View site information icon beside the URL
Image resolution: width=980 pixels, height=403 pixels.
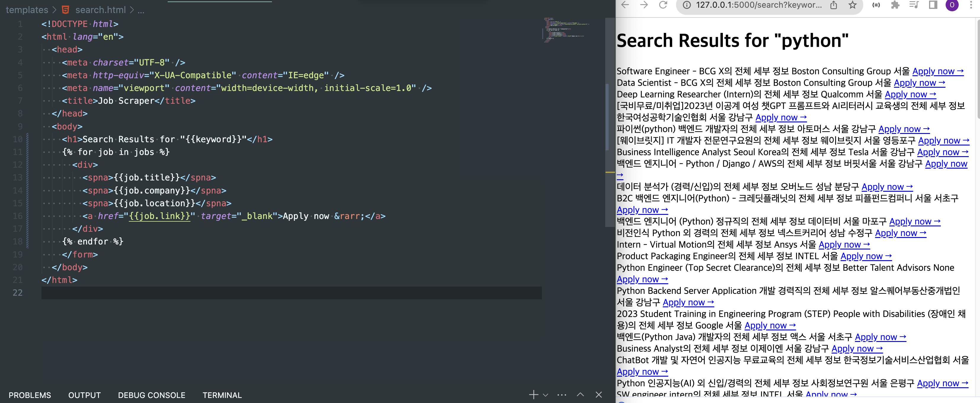coord(687,5)
